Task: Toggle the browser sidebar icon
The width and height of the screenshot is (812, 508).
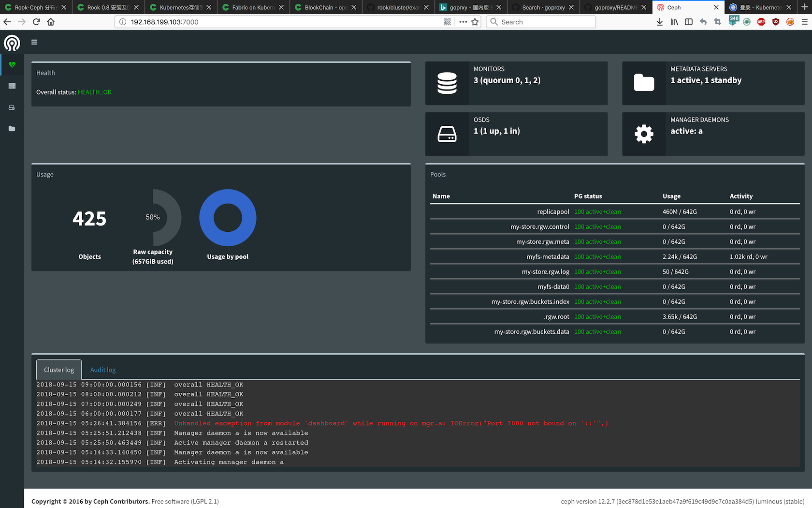Action: coord(689,22)
